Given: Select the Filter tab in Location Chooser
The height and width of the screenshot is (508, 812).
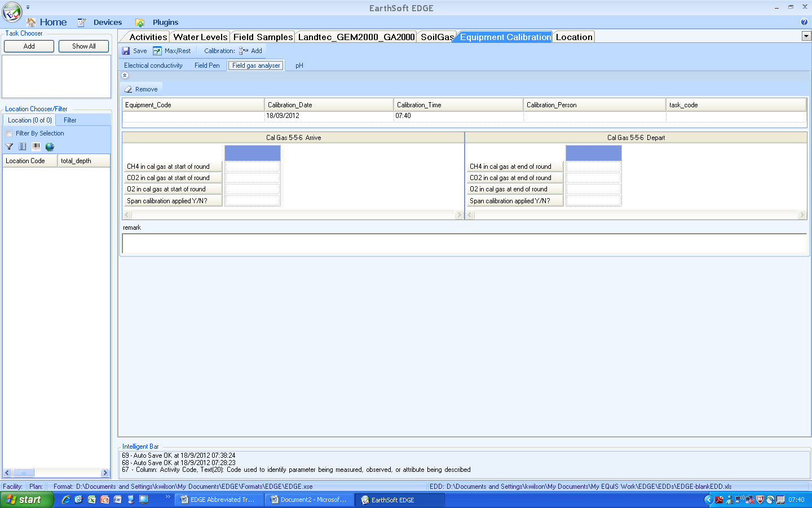Looking at the screenshot, I should pos(70,120).
